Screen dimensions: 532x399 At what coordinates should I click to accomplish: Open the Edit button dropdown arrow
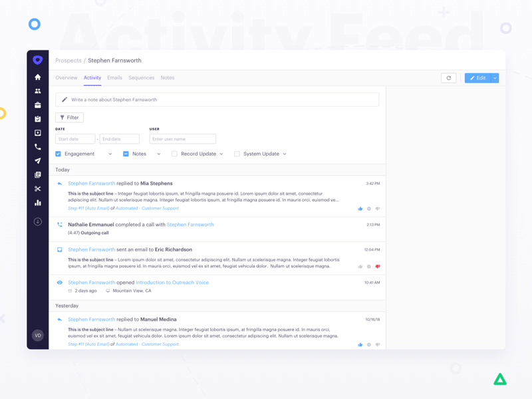pos(494,78)
